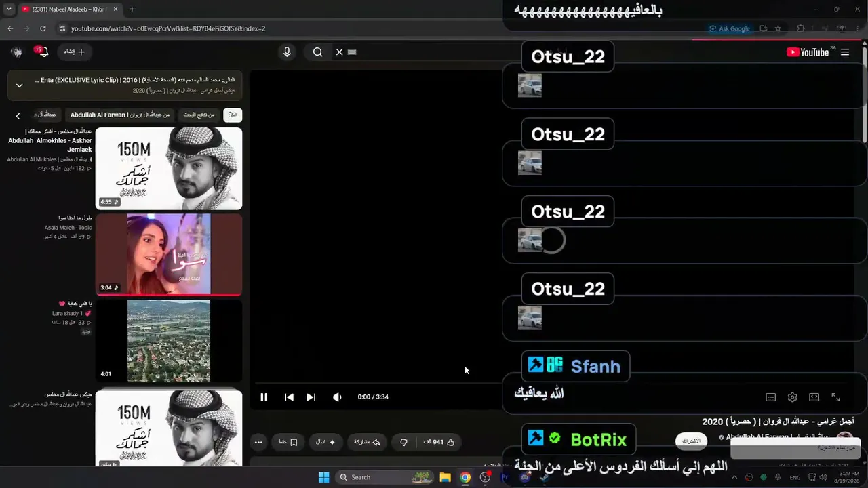The image size is (868, 488).
Task: Click the اسأل Ask button
Action: 326,442
